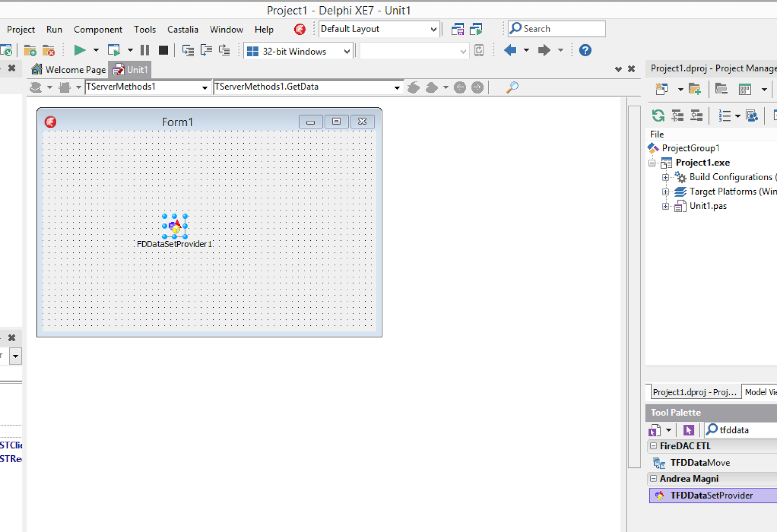Select TFDDataSetProvider in Tool Palette

coord(713,496)
